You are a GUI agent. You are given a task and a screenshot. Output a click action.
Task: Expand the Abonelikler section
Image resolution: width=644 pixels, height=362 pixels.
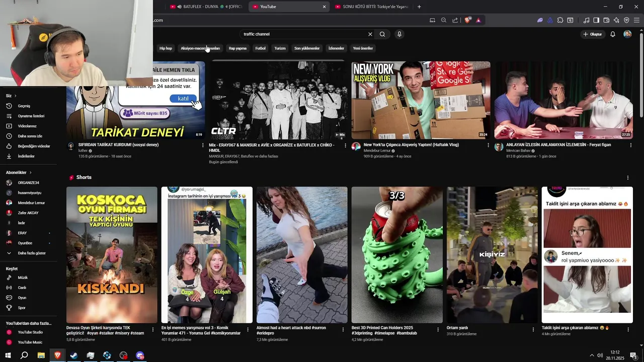point(19,172)
